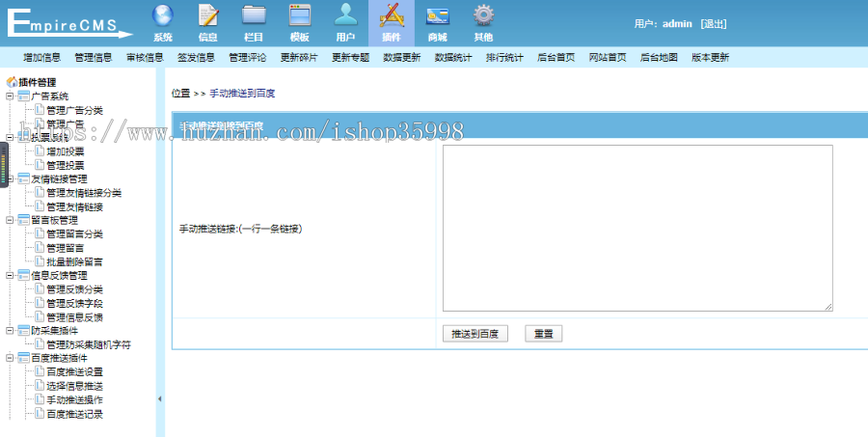Collapse the 防采集插件 tree node

pos(10,331)
